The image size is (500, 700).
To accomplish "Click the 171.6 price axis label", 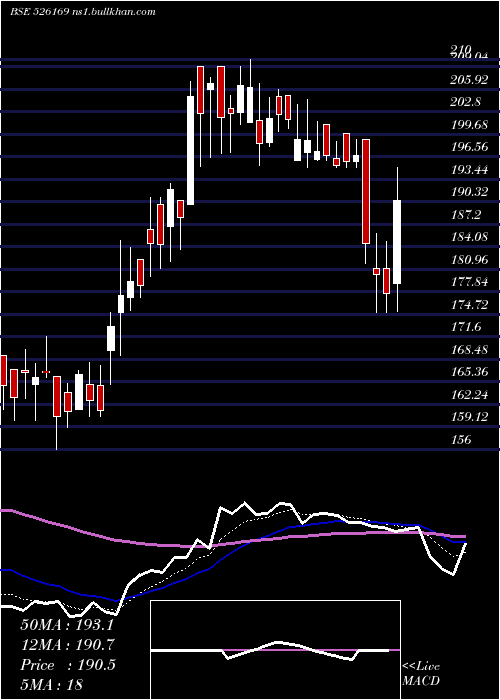I will click(466, 327).
